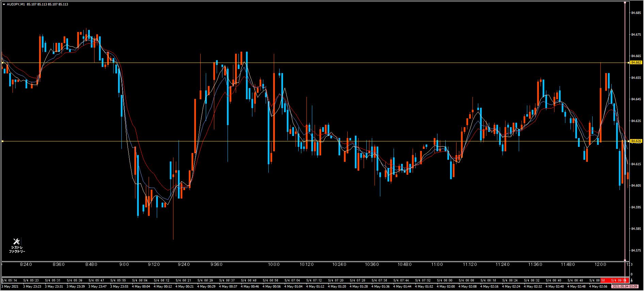Click the 9:0:0 time label

124,264
